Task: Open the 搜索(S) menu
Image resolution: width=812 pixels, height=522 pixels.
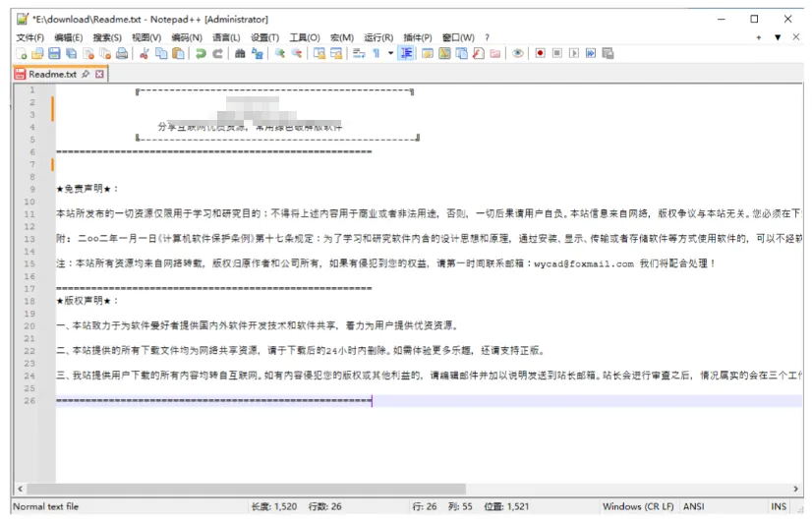Action: [107, 37]
